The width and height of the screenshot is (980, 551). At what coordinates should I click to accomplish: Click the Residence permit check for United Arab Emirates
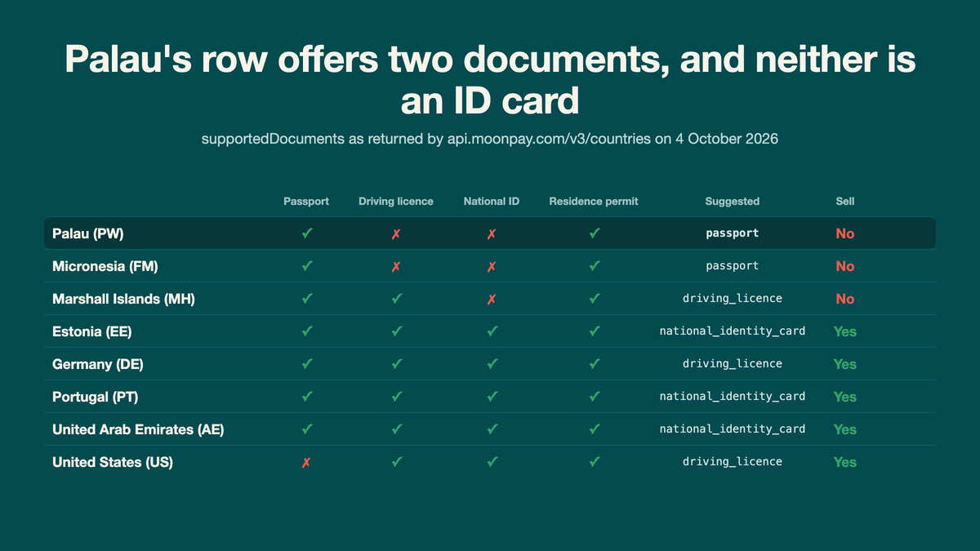[x=595, y=429]
